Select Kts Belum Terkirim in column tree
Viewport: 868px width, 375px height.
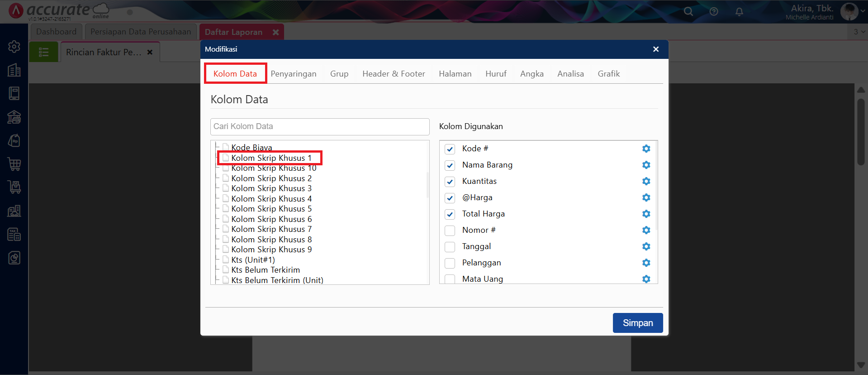[x=265, y=270]
